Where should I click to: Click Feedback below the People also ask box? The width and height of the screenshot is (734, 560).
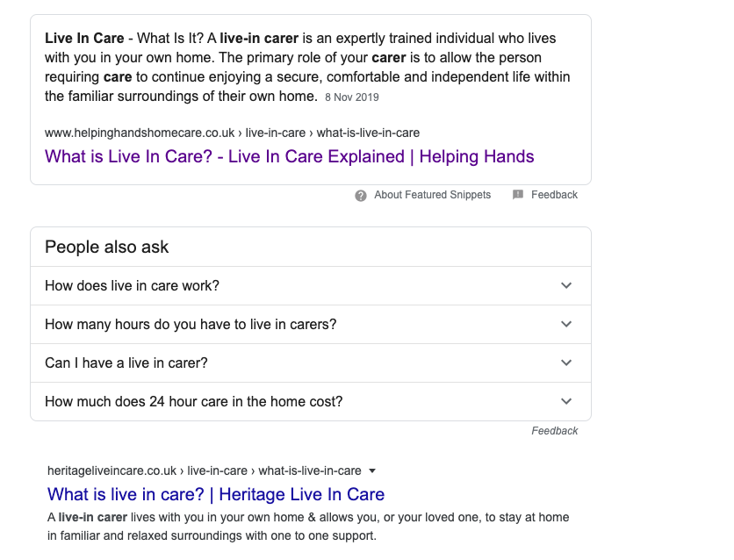[x=554, y=431]
